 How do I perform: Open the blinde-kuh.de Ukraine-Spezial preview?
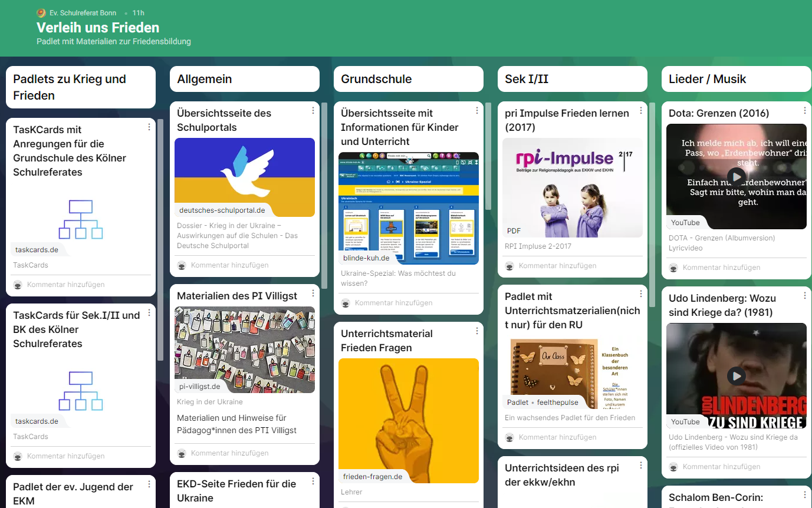tap(409, 208)
